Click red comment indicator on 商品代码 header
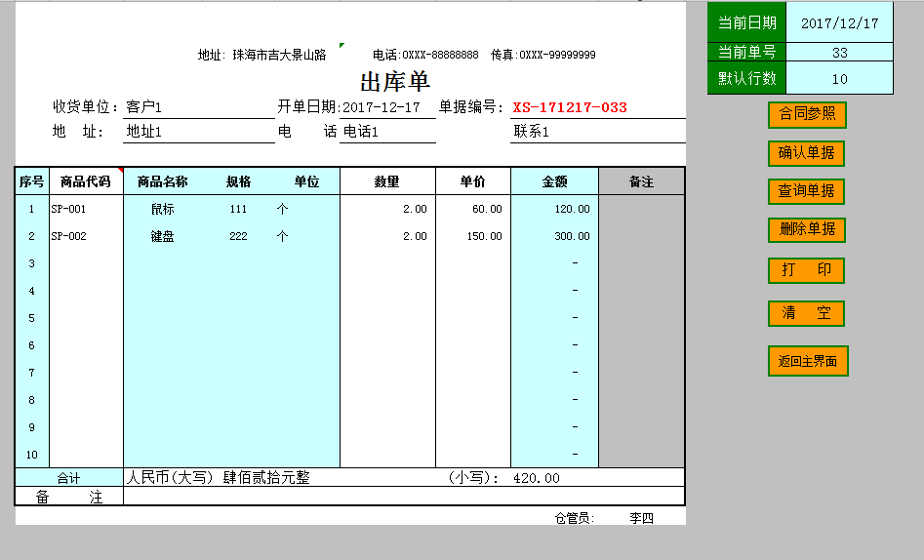The image size is (924, 560). click(121, 171)
